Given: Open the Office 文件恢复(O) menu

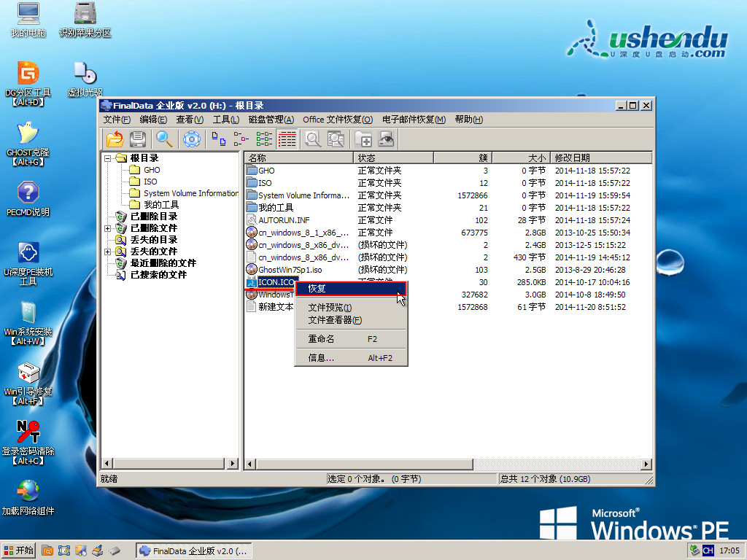Looking at the screenshot, I should pos(338,120).
